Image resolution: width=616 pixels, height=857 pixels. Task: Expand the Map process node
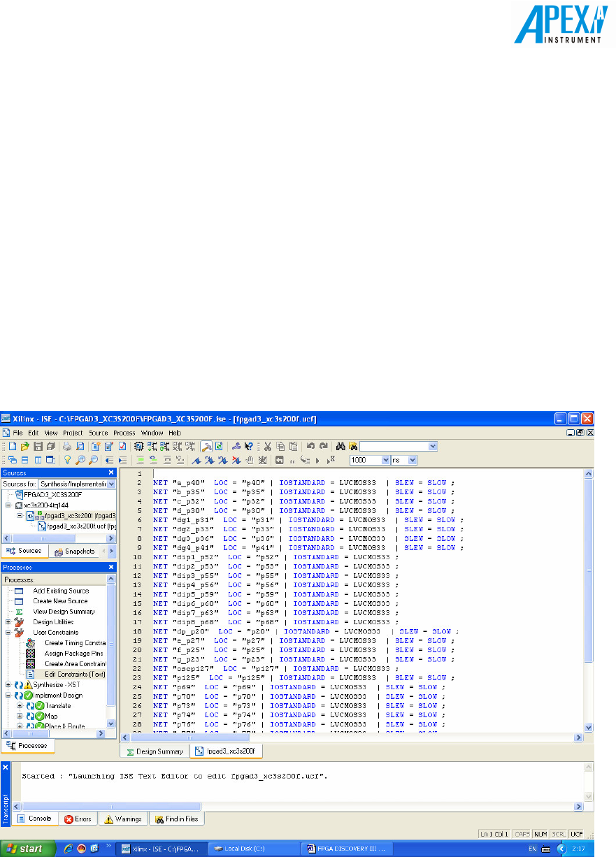pyautogui.click(x=20, y=716)
